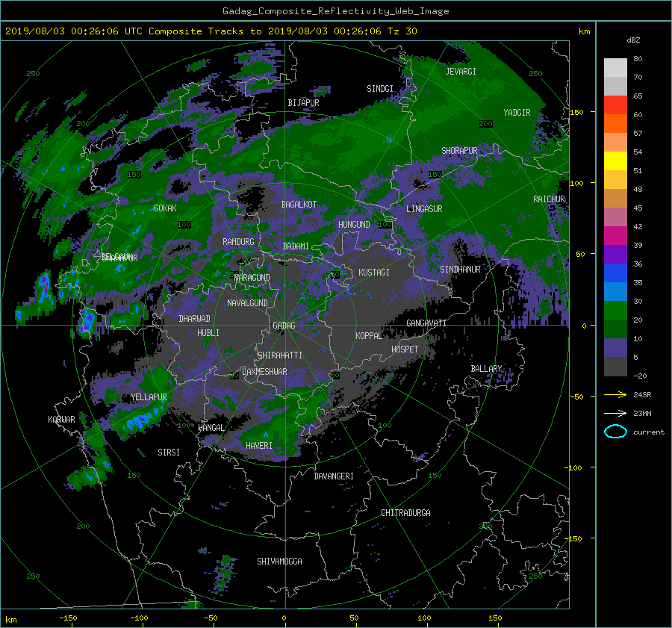
Task: Click the BADAMI city label
Action: [x=296, y=246]
